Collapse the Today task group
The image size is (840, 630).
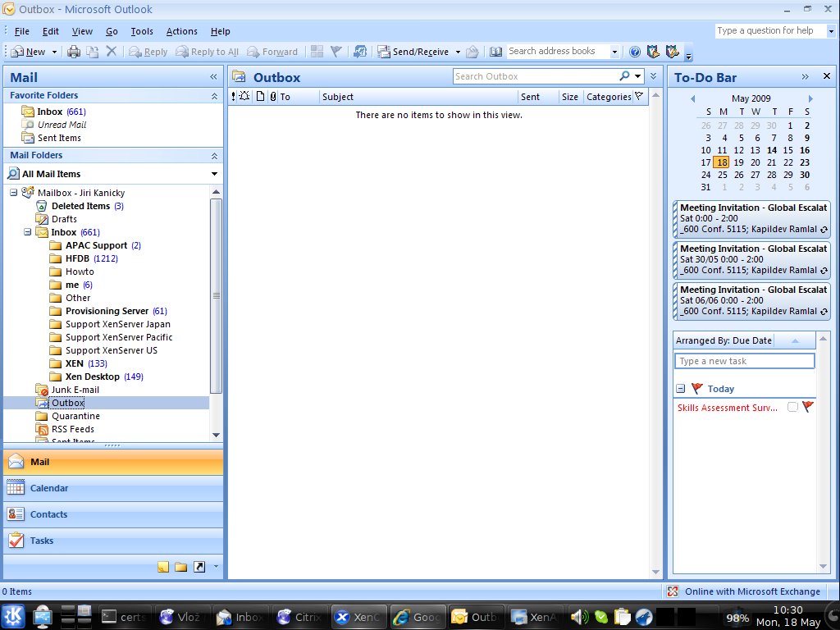pyautogui.click(x=680, y=389)
